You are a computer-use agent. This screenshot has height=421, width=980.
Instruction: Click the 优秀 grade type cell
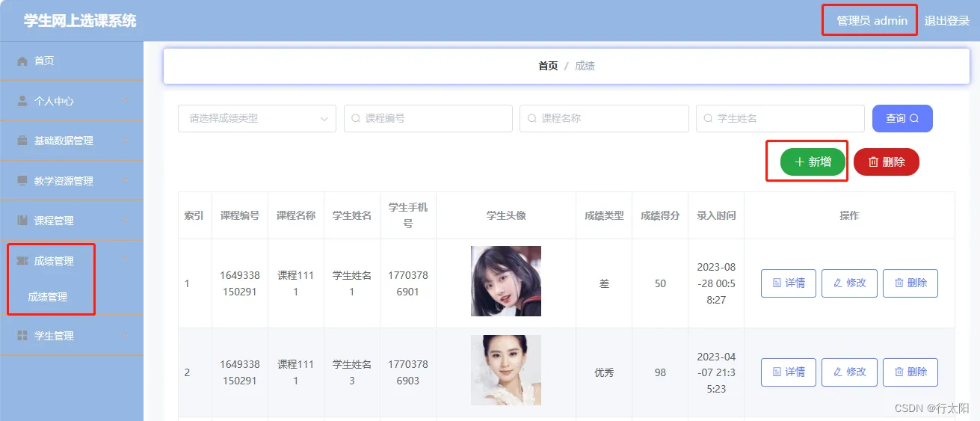604,372
